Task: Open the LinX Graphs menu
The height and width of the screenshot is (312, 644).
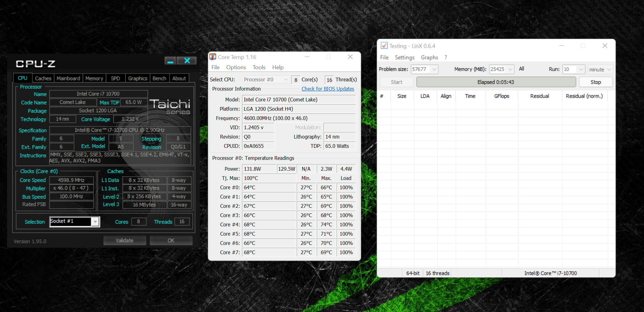Action: pyautogui.click(x=429, y=58)
